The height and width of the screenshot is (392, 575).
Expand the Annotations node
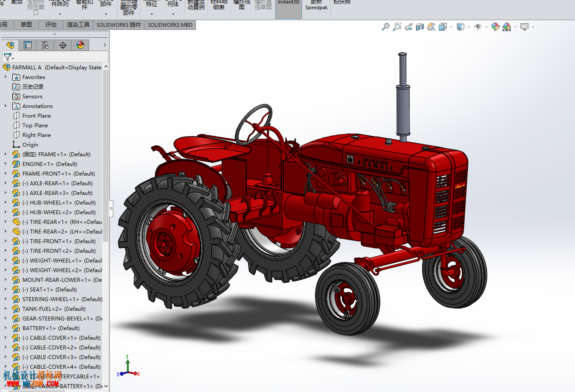pyautogui.click(x=6, y=106)
